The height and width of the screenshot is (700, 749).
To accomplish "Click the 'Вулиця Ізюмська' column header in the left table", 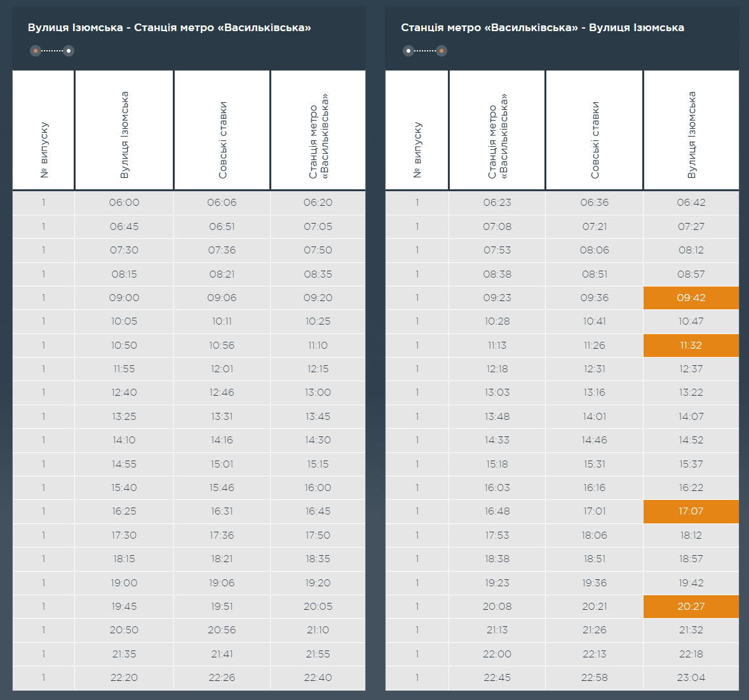I will (x=125, y=134).
